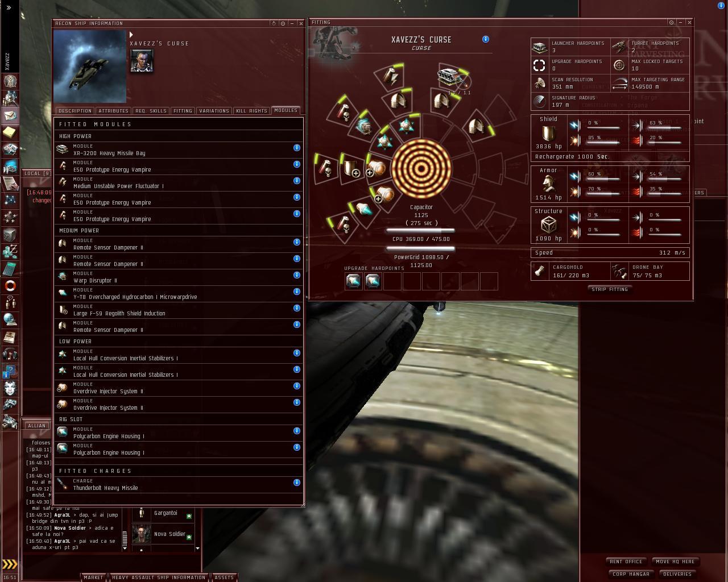Open the chat Channels icon
This screenshot has width=728, height=582.
pos(10,303)
